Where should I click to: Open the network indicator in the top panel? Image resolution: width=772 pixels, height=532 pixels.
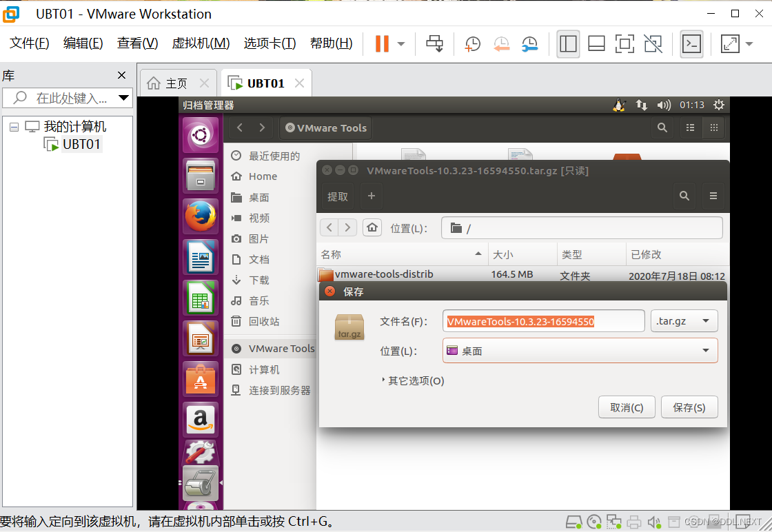click(x=641, y=105)
